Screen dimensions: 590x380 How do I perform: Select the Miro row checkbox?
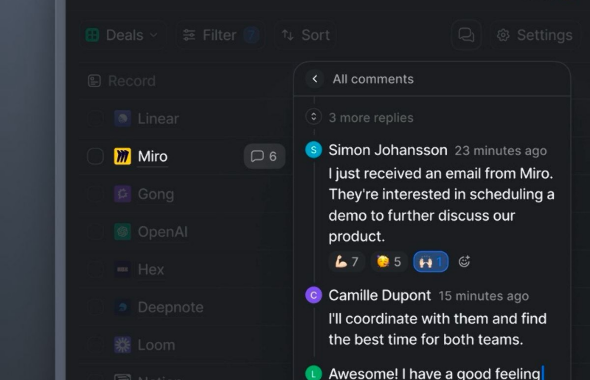(95, 156)
